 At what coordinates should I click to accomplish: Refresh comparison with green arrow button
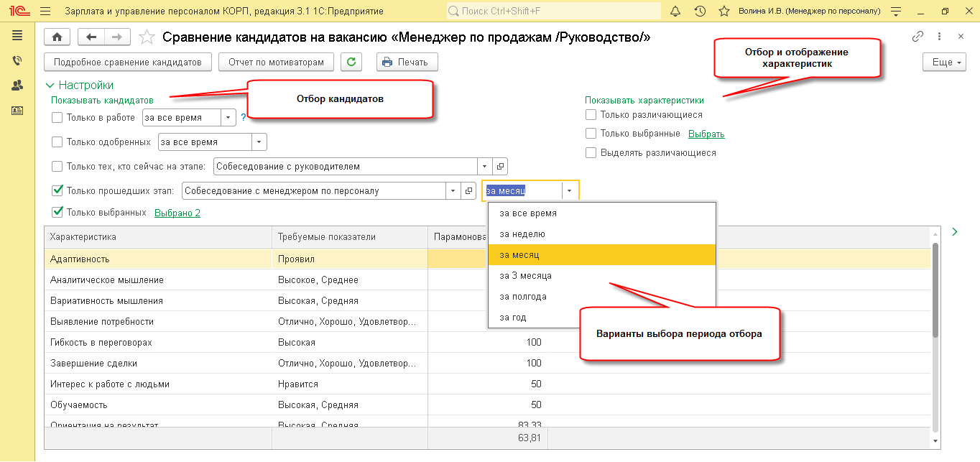click(351, 62)
